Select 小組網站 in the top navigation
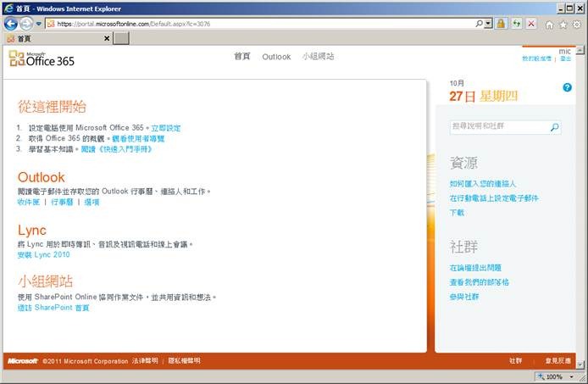 tap(318, 56)
